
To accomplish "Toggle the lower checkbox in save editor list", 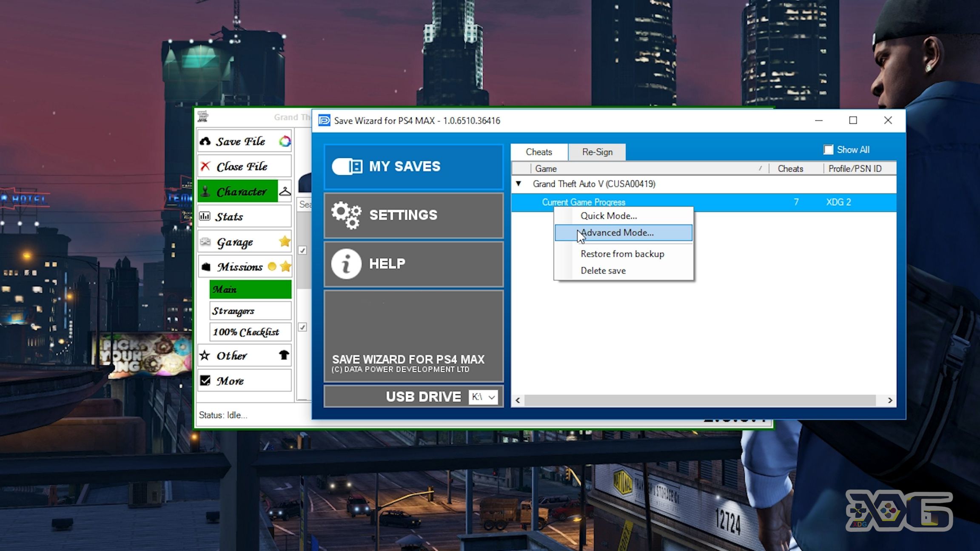I will pos(302,327).
